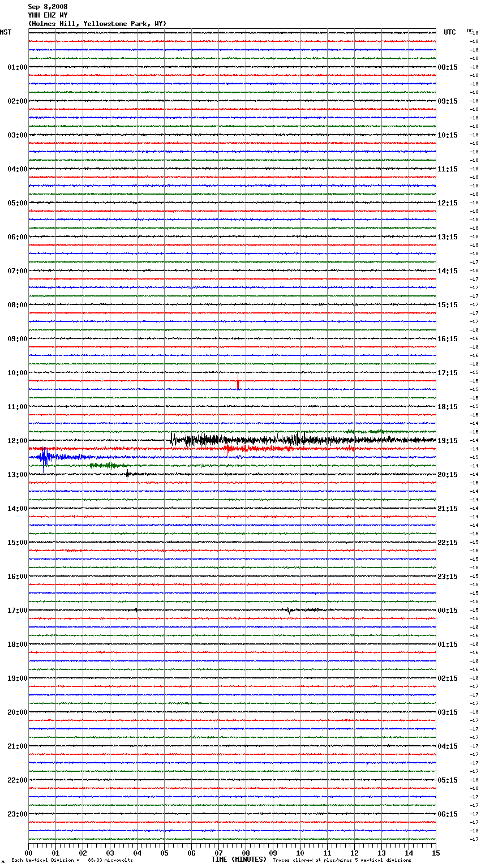This screenshot has height=868, width=481.
Task: Click the 15 minute axis tick label
Action: click(x=436, y=853)
